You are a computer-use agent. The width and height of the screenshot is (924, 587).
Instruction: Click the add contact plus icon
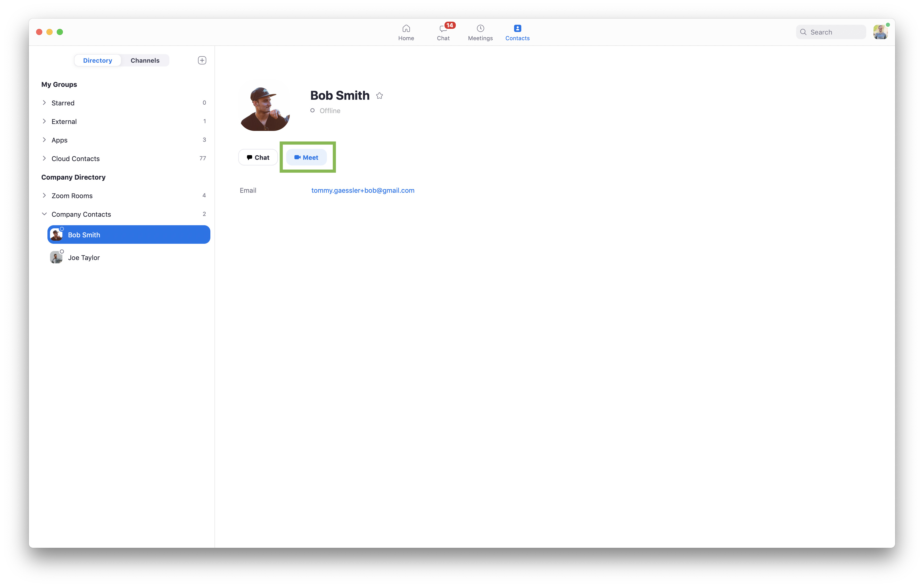(202, 60)
